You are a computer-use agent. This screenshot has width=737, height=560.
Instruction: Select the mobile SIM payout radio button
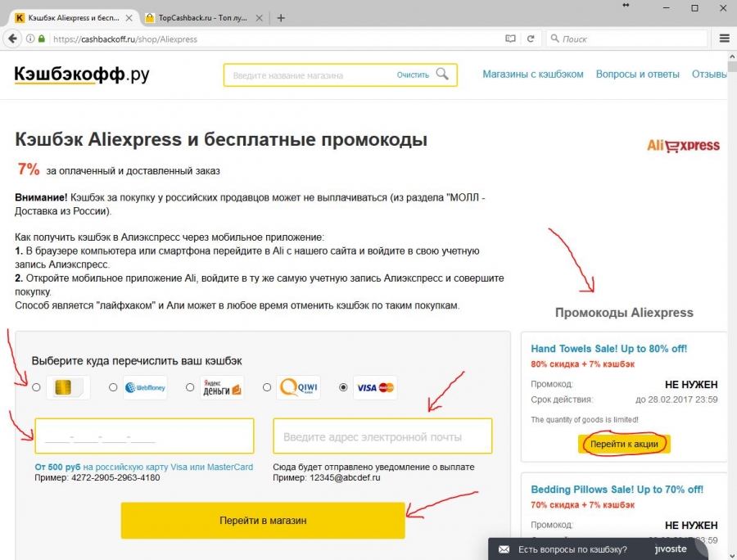pyautogui.click(x=36, y=387)
